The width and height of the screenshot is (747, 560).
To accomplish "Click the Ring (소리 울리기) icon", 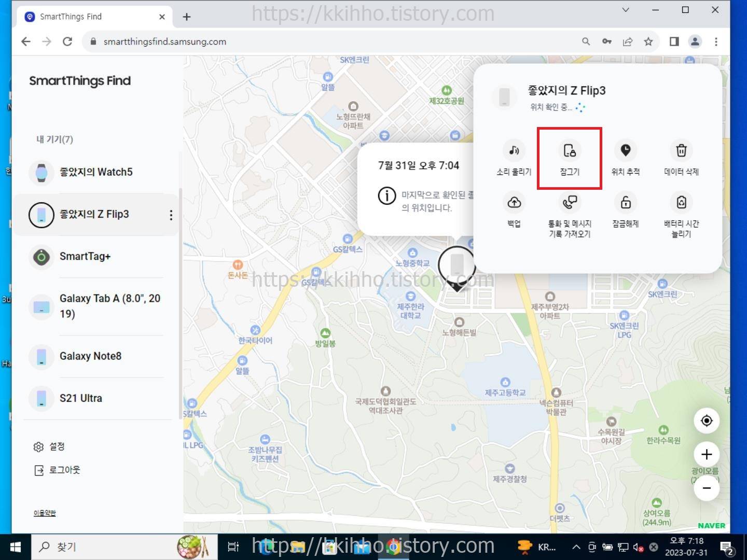I will click(x=514, y=150).
